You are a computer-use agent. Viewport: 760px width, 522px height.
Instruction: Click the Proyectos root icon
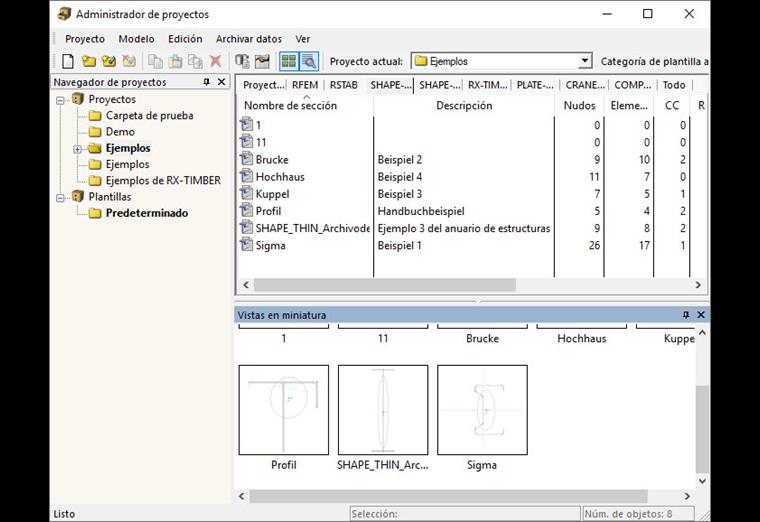[x=78, y=99]
